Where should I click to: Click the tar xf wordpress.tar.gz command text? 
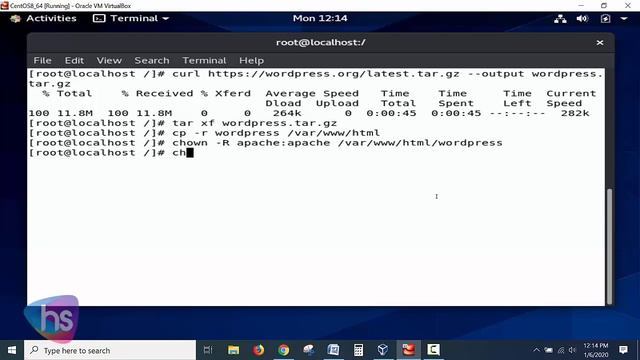254,123
